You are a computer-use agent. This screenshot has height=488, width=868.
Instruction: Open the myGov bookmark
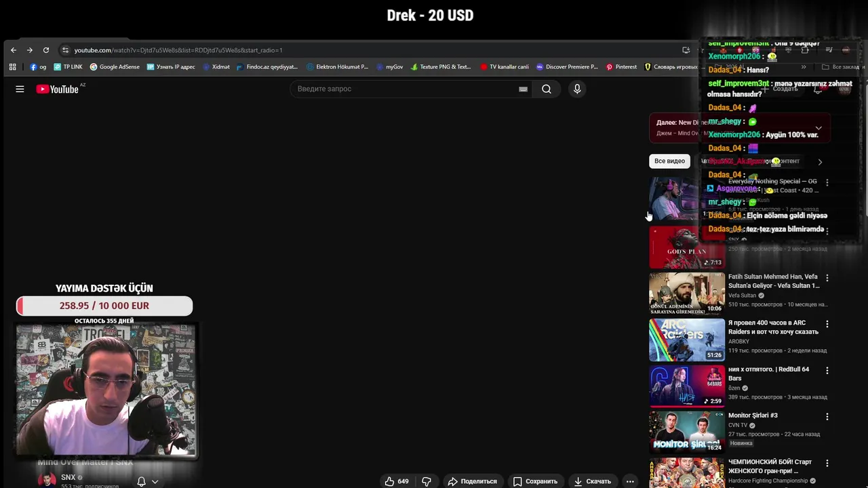[389, 67]
